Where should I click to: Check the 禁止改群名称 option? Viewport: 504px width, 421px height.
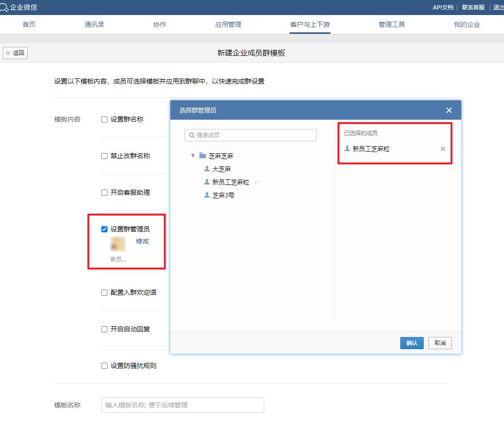pyautogui.click(x=104, y=155)
